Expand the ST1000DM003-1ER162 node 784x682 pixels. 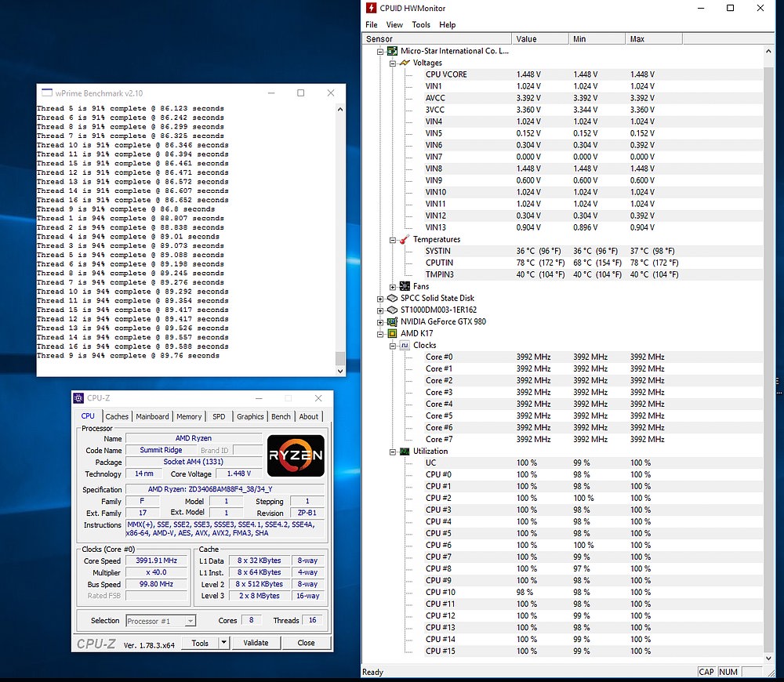coord(380,310)
